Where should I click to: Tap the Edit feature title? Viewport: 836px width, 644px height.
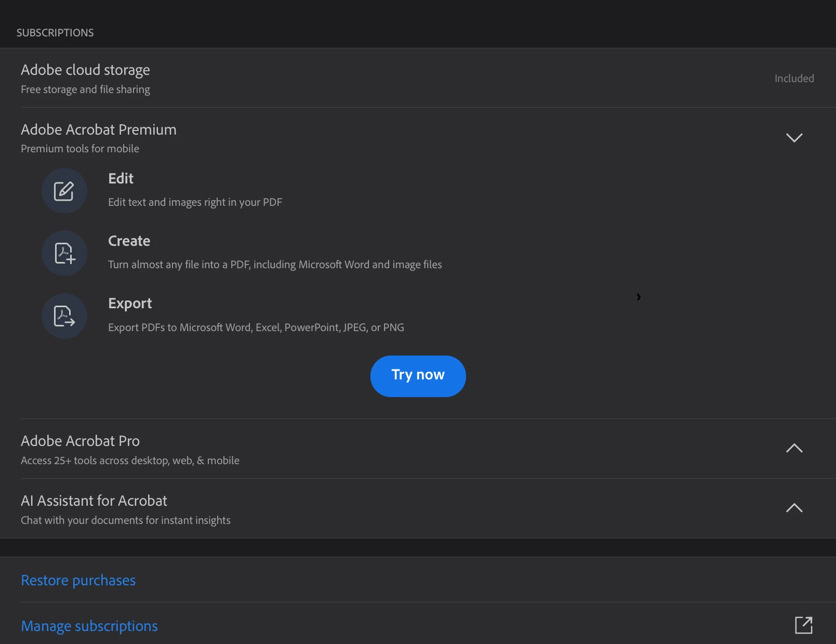click(x=121, y=178)
